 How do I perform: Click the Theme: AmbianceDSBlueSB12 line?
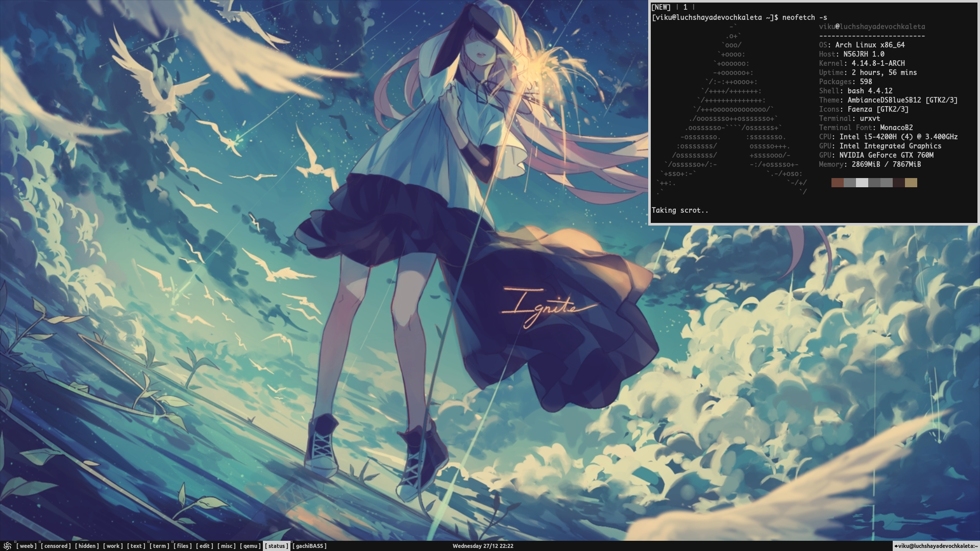tap(888, 100)
